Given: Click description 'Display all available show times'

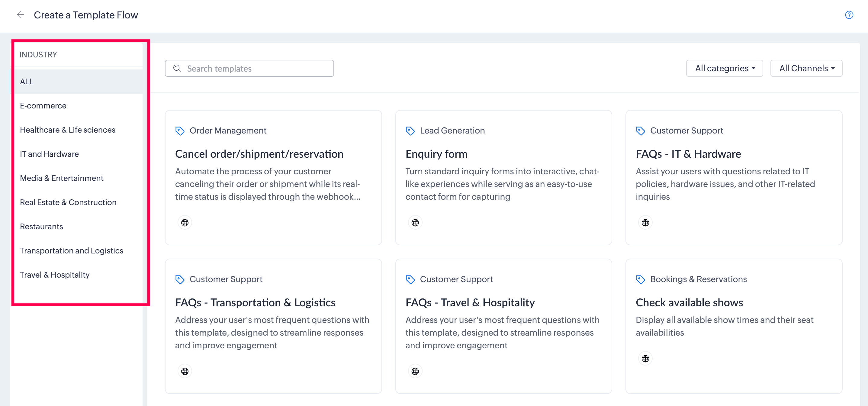Looking at the screenshot, I should point(725,326).
